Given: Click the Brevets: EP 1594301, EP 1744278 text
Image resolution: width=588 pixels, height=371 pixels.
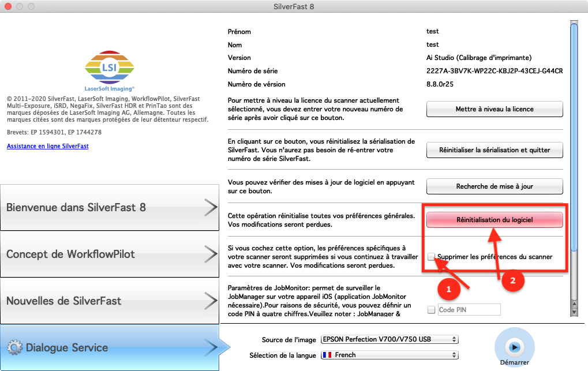Looking at the screenshot, I should pyautogui.click(x=54, y=133).
